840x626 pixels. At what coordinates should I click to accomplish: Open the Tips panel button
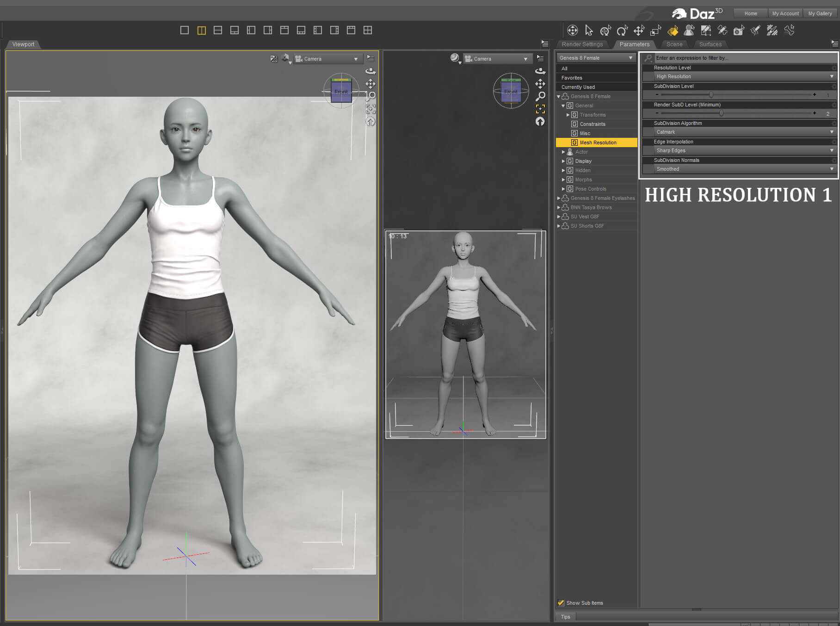click(565, 617)
